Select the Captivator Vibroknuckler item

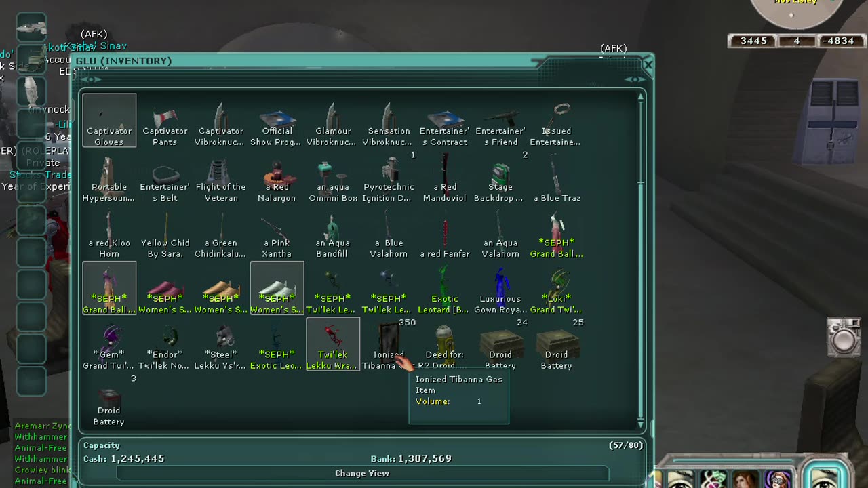coord(220,121)
